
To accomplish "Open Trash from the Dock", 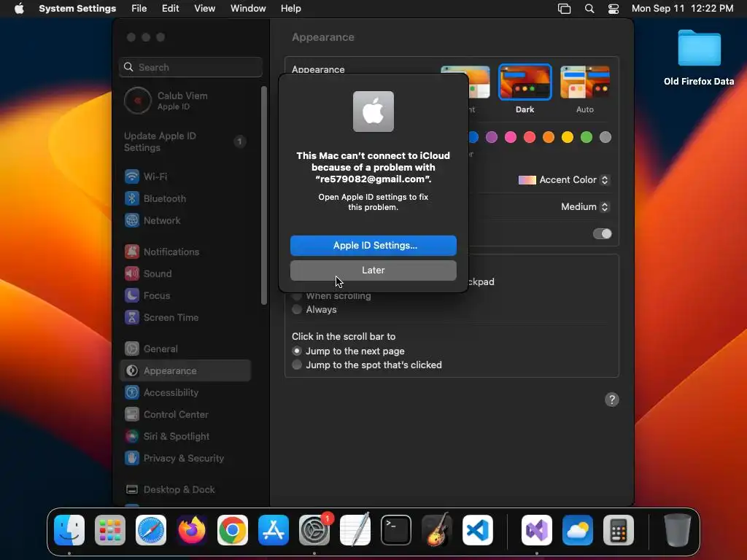I will coord(677,530).
